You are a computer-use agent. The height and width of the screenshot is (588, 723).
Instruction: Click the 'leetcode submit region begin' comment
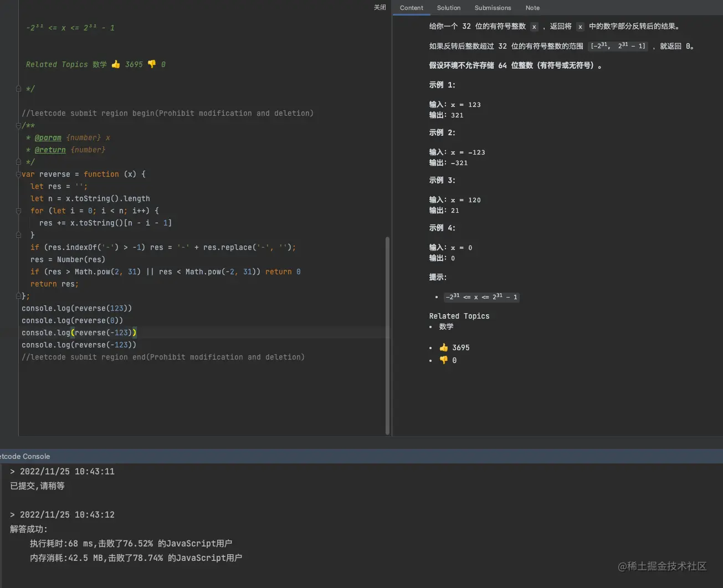pyautogui.click(x=167, y=113)
